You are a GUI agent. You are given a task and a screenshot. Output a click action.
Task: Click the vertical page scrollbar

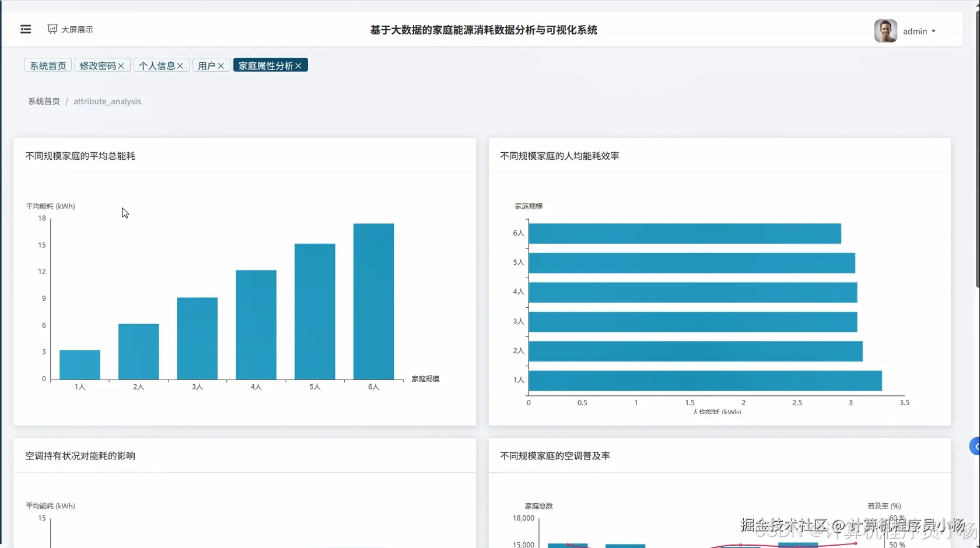pos(978,149)
